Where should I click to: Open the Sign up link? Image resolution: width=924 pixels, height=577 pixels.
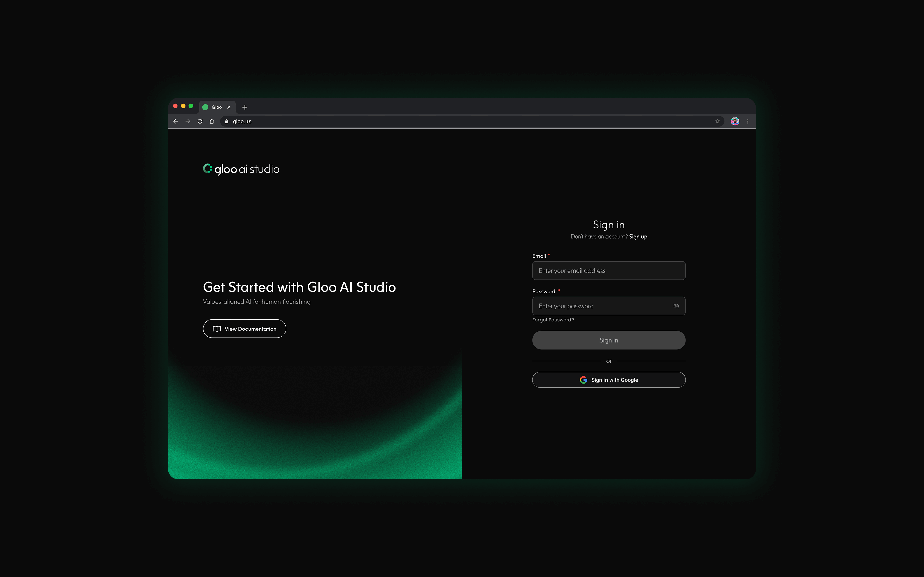(638, 237)
